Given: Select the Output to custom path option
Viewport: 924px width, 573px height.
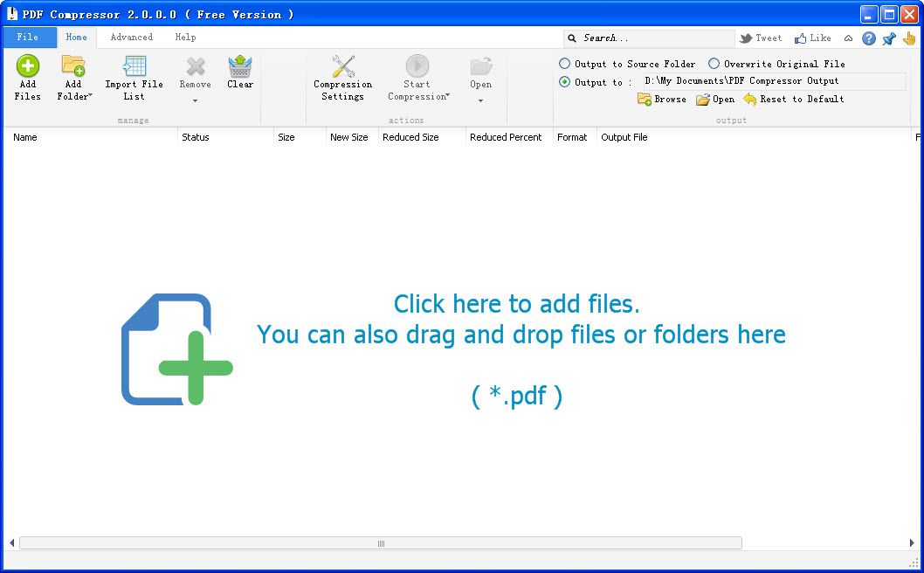Looking at the screenshot, I should (x=564, y=82).
